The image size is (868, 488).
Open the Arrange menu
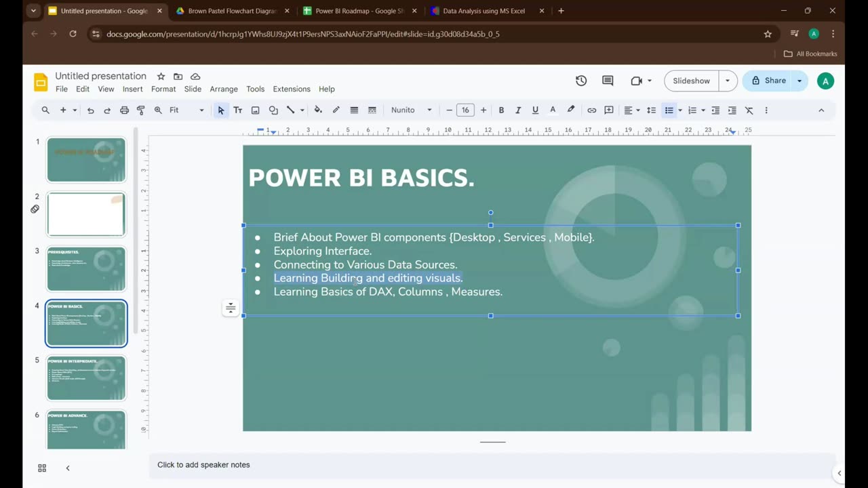(224, 89)
